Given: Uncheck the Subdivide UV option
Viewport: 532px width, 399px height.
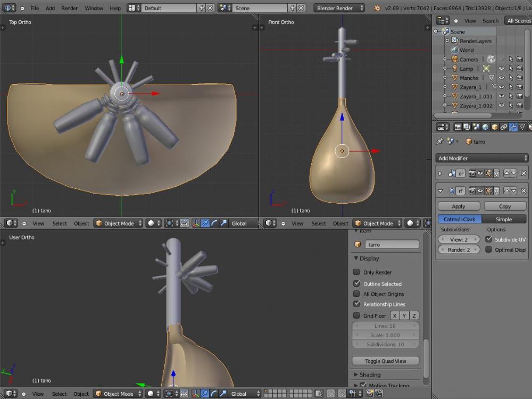Looking at the screenshot, I should point(489,239).
